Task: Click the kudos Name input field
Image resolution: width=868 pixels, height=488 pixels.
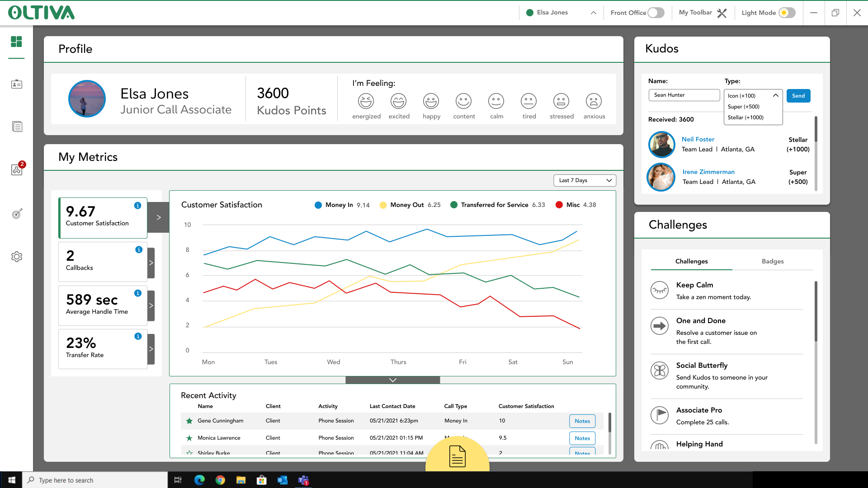Action: click(684, 95)
